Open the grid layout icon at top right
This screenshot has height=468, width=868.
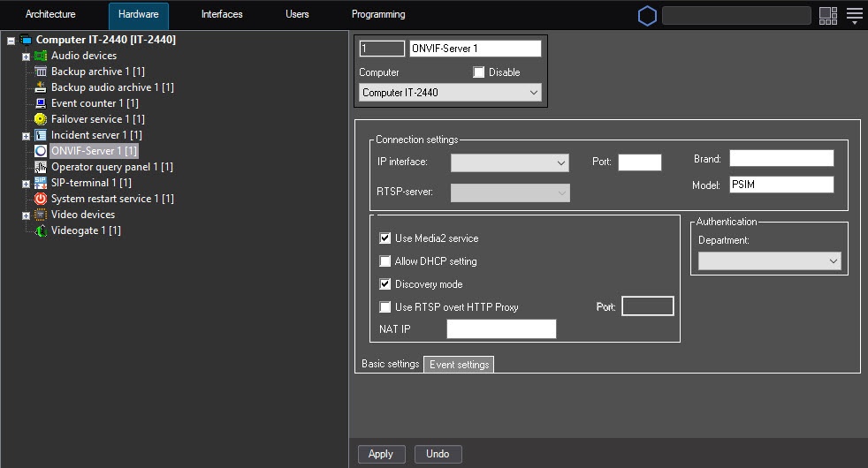(827, 15)
